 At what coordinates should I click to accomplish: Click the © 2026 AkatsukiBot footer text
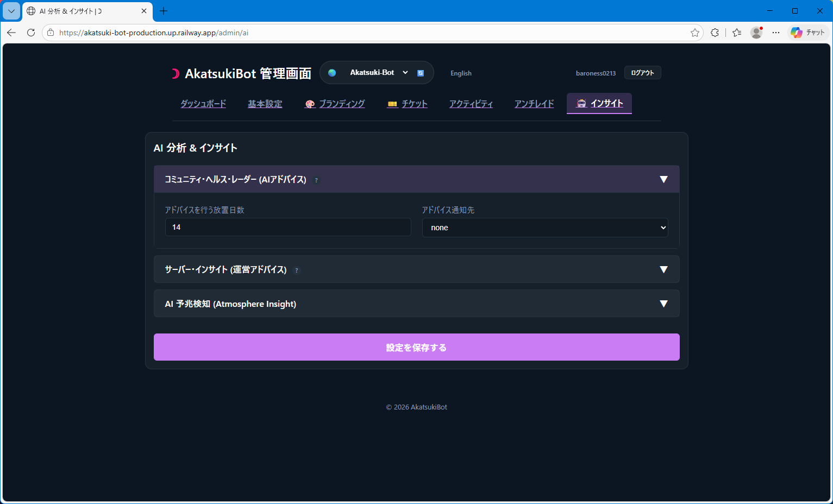click(417, 407)
